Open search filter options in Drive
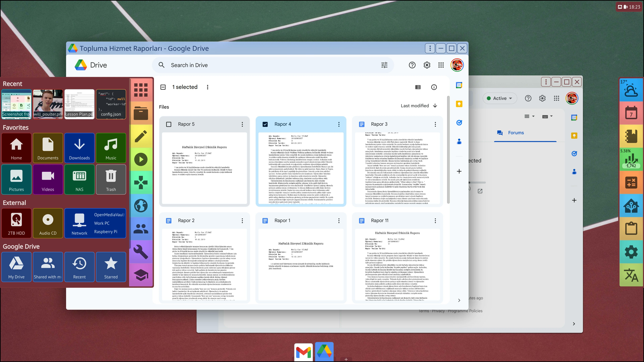Viewport: 644px width, 362px height. (384, 65)
